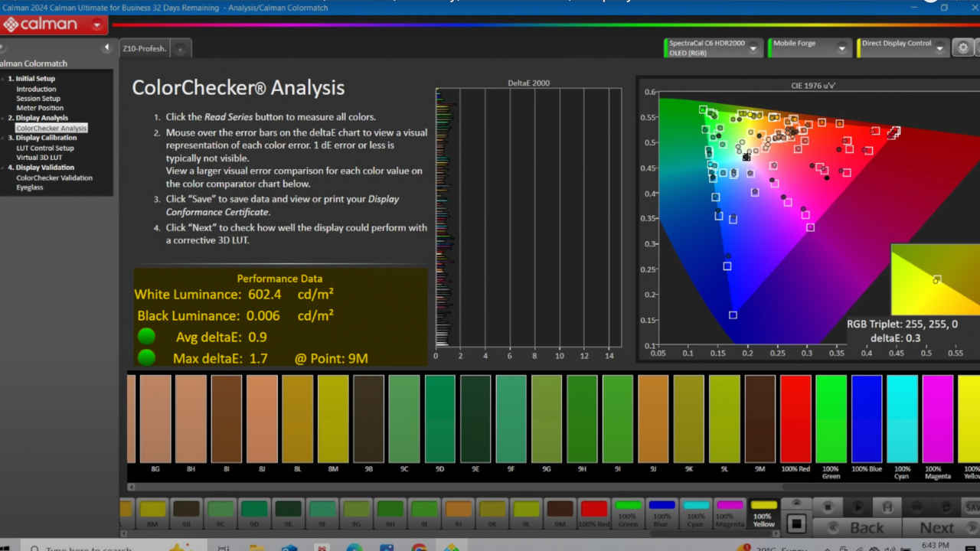Click the read continuous play button
This screenshot has width=980, height=551.
coord(857,507)
